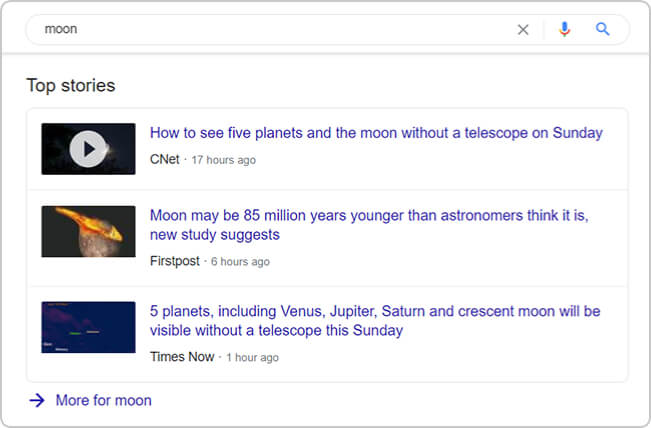The image size is (651, 428).
Task: Click the blue magnifying glass search icon
Action: tap(603, 30)
